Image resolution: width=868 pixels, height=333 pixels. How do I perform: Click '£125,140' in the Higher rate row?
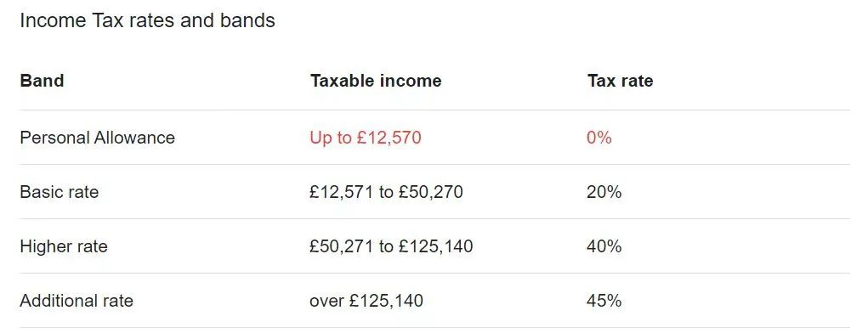click(435, 246)
